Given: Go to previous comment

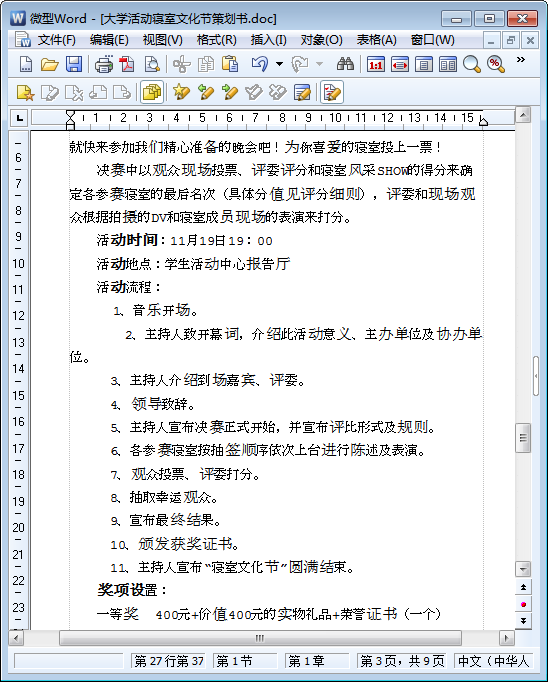Looking at the screenshot, I should [x=98, y=92].
